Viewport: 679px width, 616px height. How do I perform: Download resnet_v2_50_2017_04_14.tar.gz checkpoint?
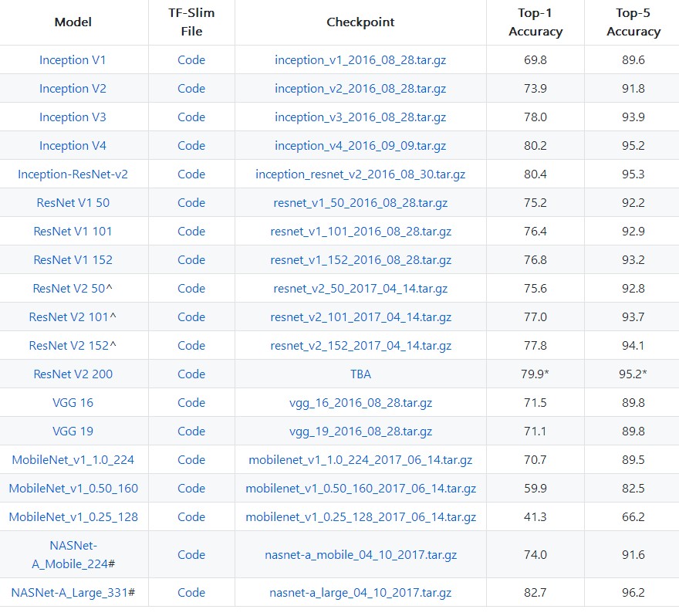point(360,289)
